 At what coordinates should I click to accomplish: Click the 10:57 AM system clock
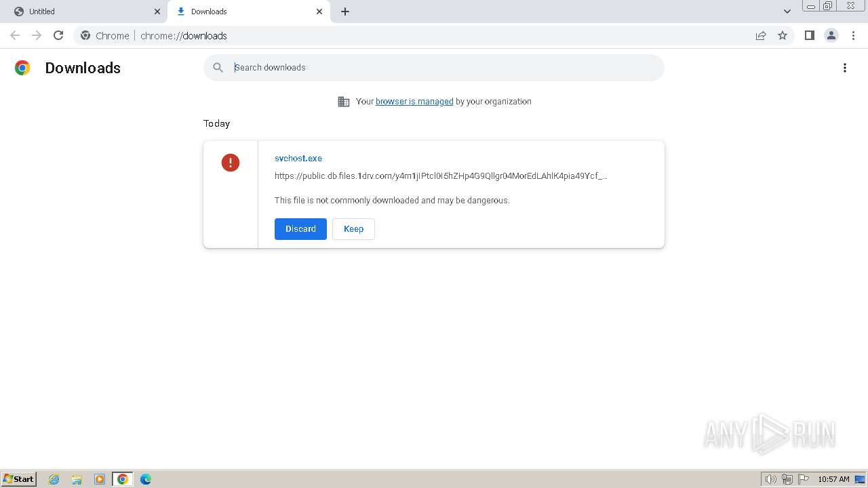click(833, 479)
